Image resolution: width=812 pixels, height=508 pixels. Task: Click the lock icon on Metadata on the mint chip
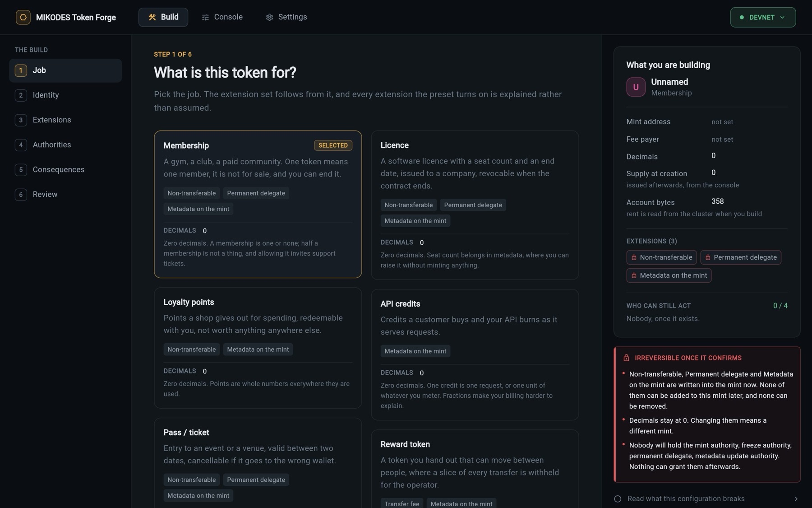pyautogui.click(x=634, y=275)
